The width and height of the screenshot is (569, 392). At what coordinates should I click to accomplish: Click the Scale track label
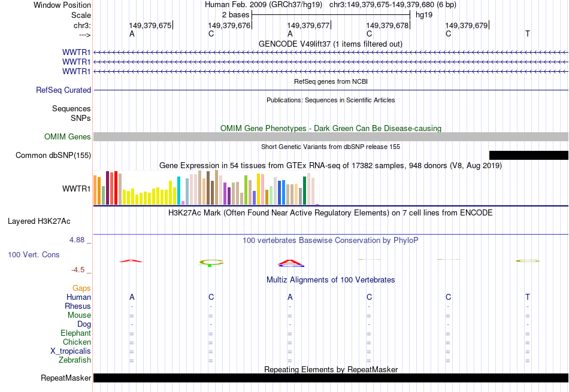click(81, 15)
